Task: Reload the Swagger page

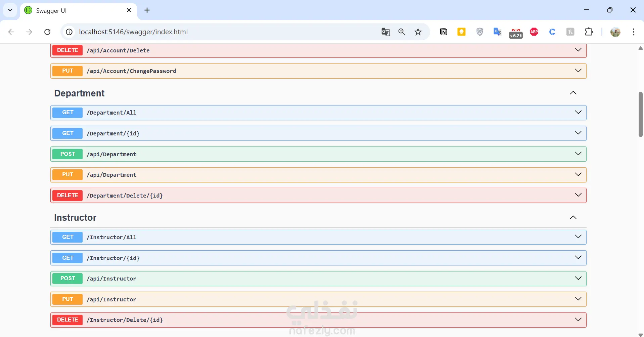Action: tap(47, 32)
